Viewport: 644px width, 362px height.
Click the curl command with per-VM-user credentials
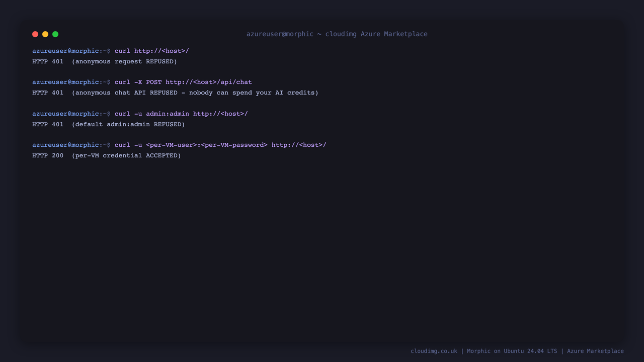[x=220, y=145]
